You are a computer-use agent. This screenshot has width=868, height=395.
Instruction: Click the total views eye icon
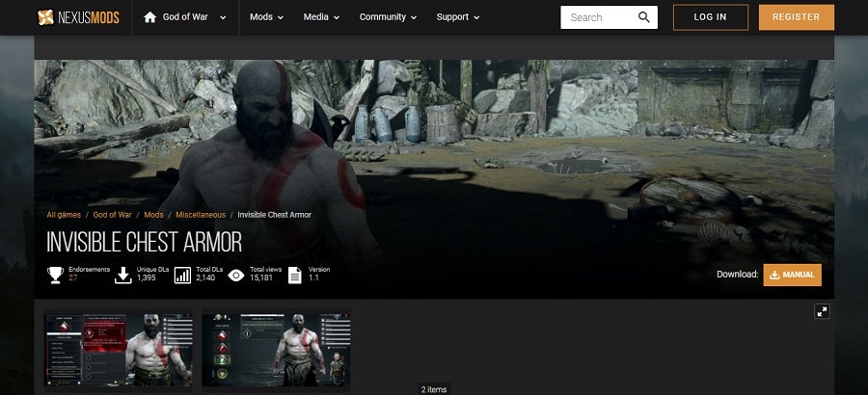[x=235, y=276]
